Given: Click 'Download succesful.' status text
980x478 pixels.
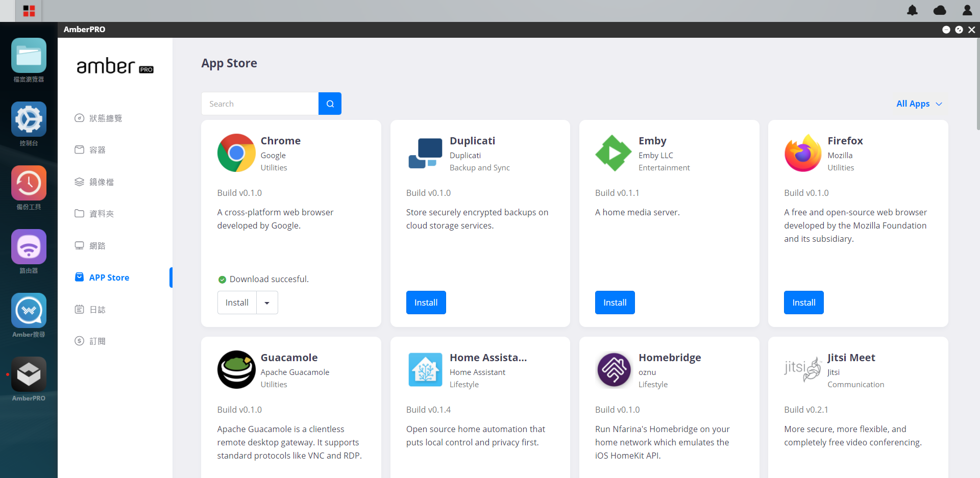Looking at the screenshot, I should pos(269,279).
